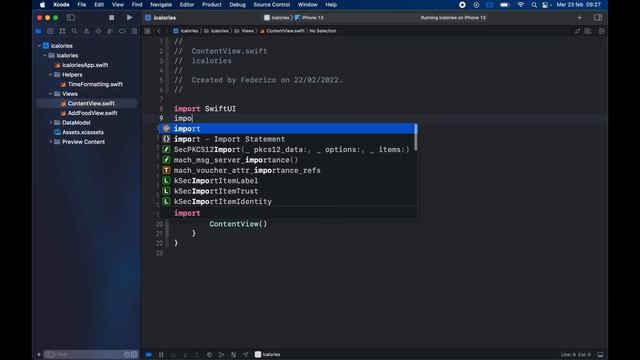Open the Product menu
The image size is (640, 360).
coord(211,4)
